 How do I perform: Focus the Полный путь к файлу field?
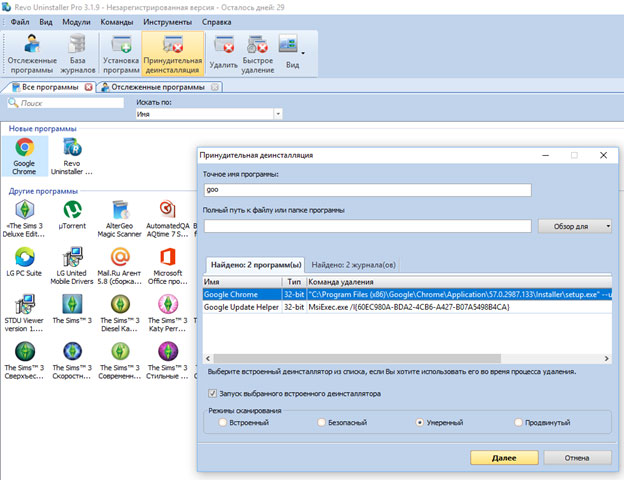(x=368, y=226)
